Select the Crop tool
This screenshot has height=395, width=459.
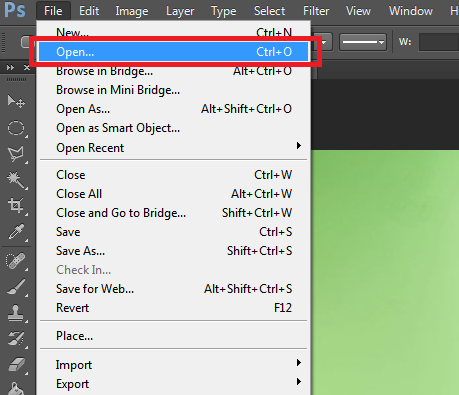pyautogui.click(x=16, y=205)
